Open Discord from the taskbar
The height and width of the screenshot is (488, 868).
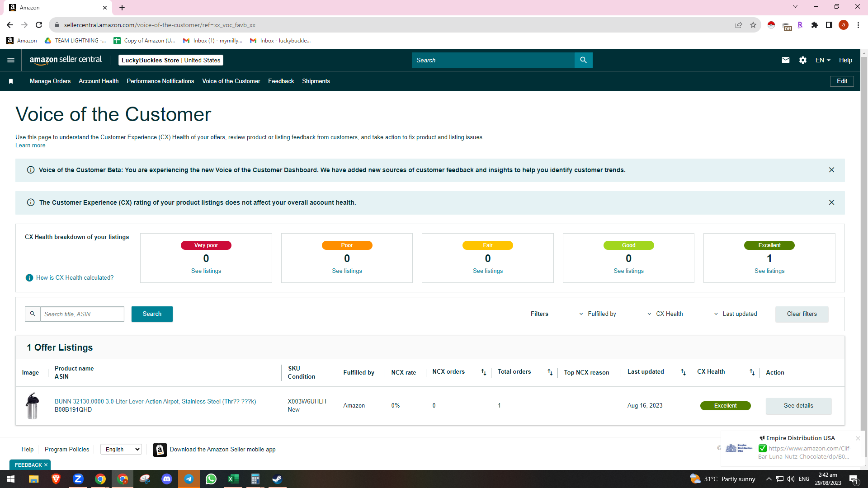pos(167,479)
